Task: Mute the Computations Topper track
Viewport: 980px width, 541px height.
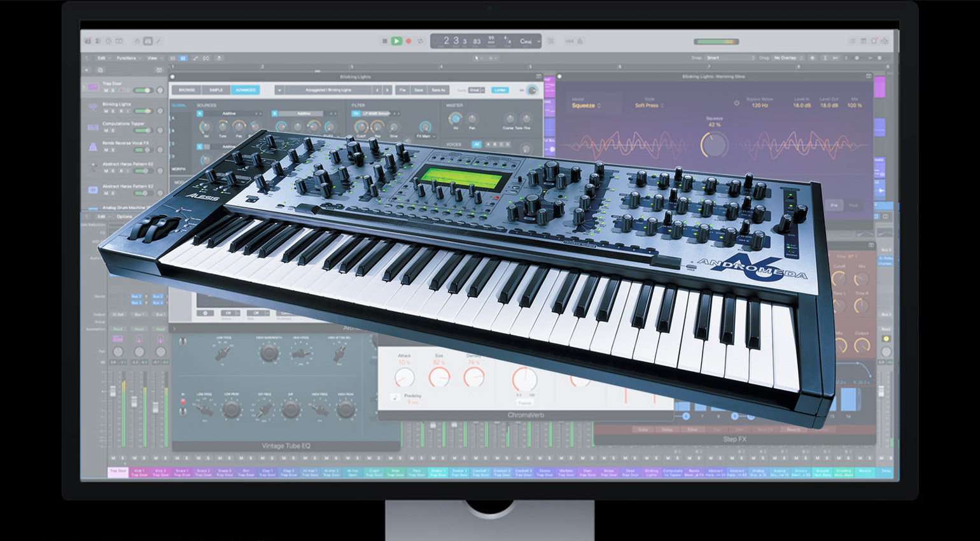Action: pyautogui.click(x=106, y=130)
